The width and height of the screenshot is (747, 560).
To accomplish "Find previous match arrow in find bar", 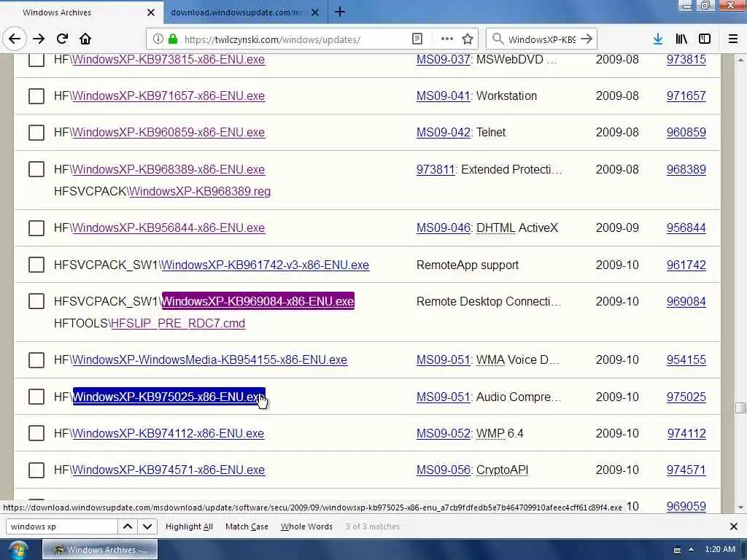I will click(x=128, y=526).
